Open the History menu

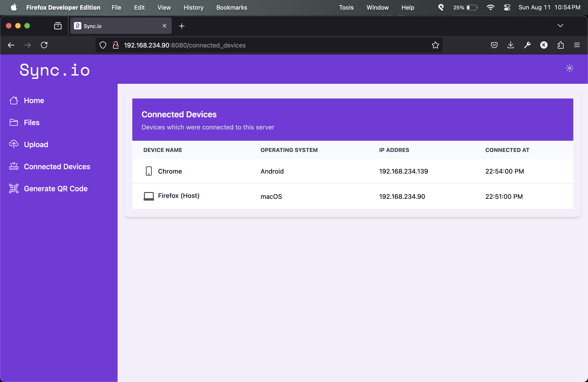[x=193, y=7]
